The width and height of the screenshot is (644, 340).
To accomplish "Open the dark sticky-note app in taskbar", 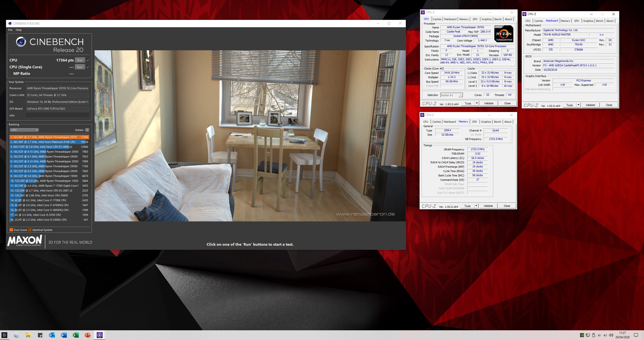I will (x=40, y=335).
